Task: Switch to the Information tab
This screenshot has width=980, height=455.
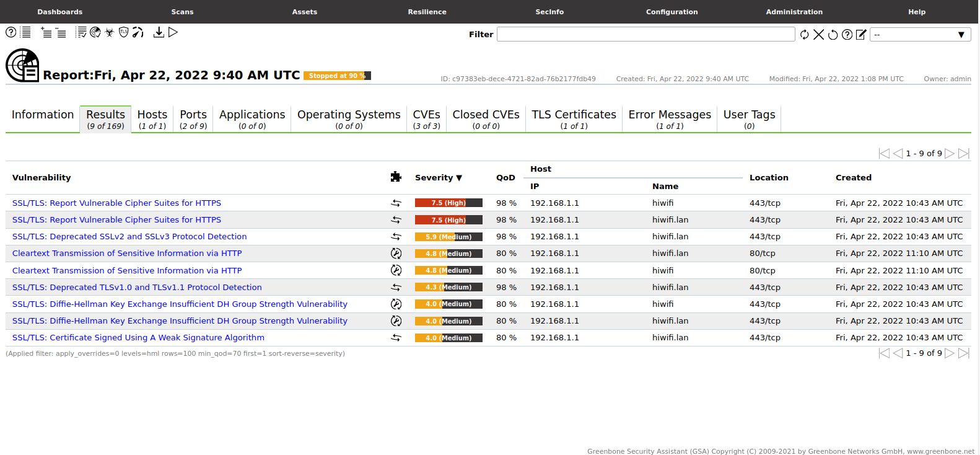Action: coord(43,118)
